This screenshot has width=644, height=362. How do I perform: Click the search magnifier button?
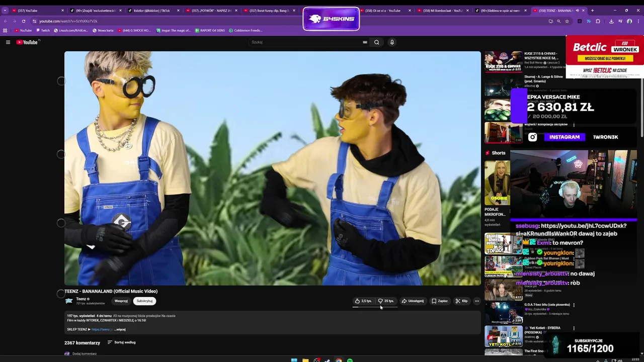(376, 42)
